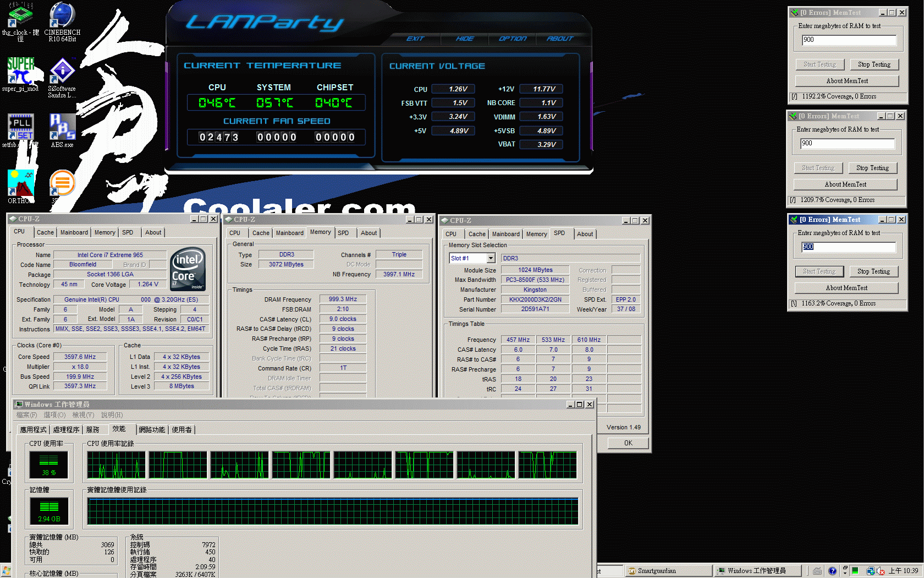The width and height of the screenshot is (924, 578).
Task: Open Cache tab in right CPU-Z window
Action: (x=477, y=235)
